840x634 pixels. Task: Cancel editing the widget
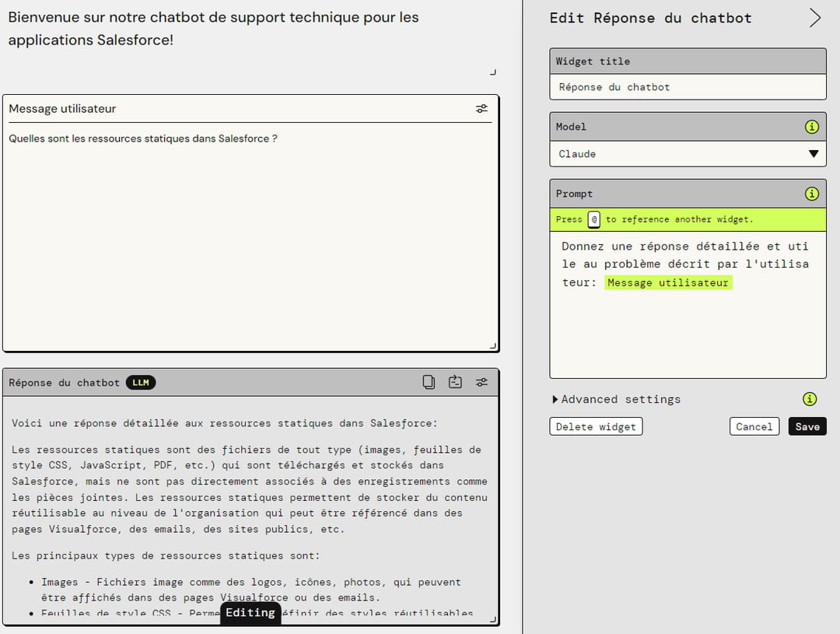[x=754, y=426]
